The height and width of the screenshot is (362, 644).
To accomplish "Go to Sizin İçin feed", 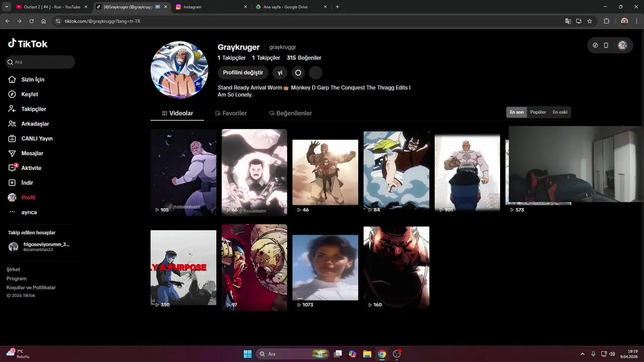I will [33, 79].
